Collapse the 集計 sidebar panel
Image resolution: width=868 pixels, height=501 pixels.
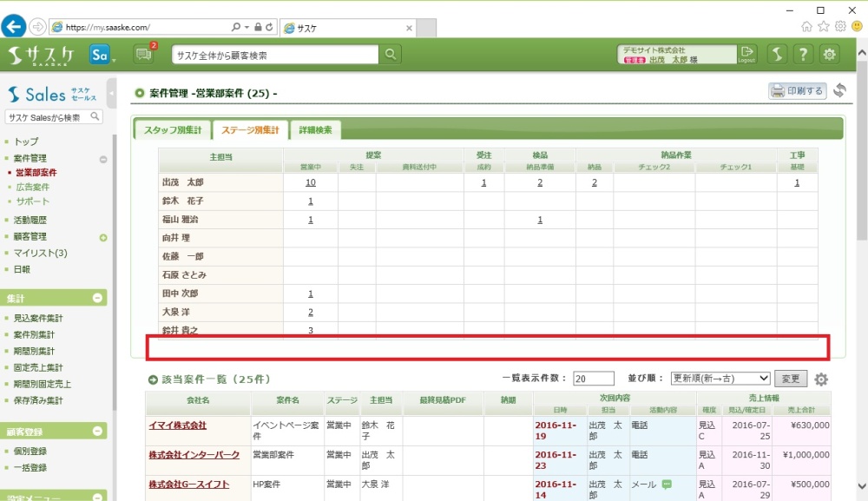(x=98, y=298)
